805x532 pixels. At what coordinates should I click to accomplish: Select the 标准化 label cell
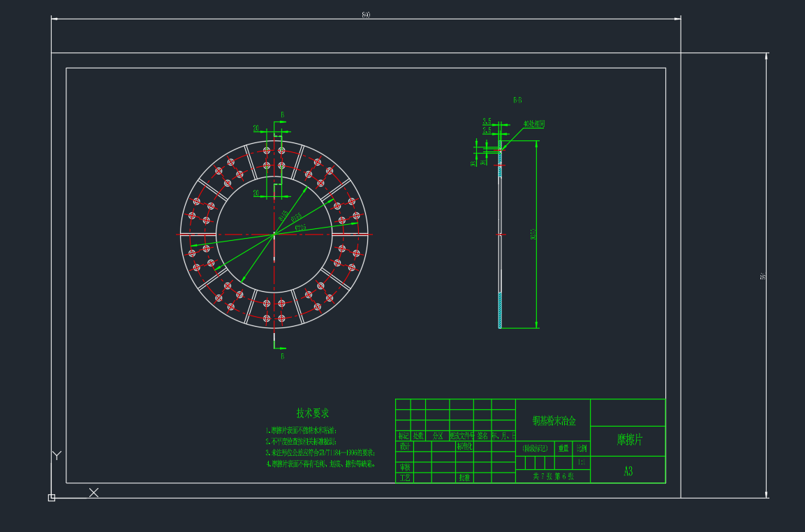(x=464, y=447)
